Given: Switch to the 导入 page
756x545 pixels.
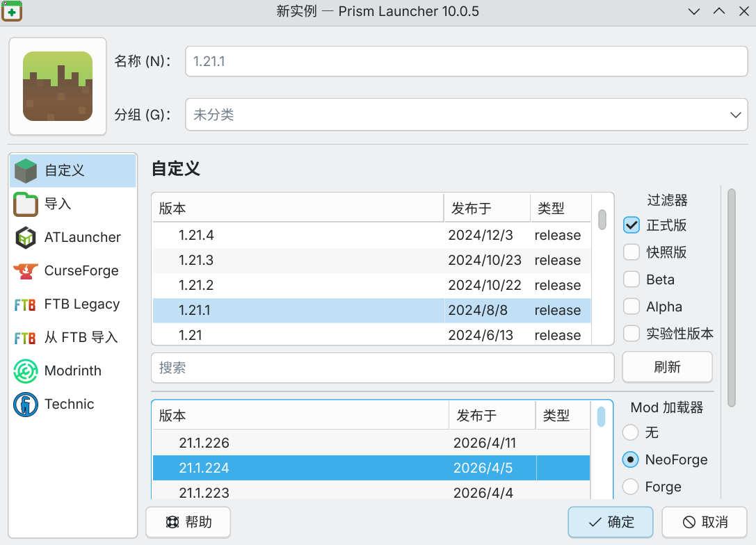Looking at the screenshot, I should click(73, 204).
